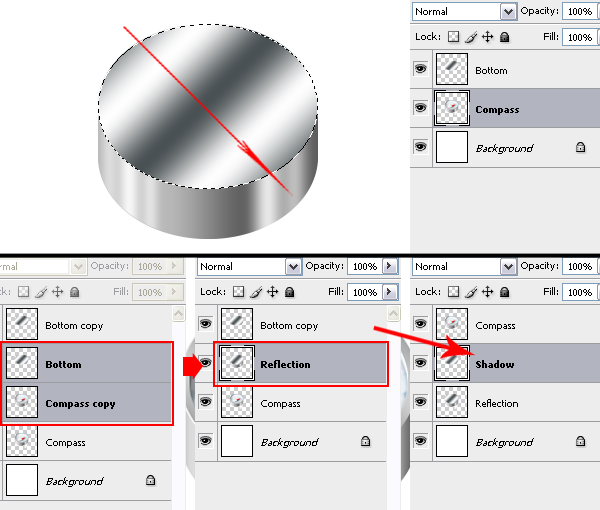This screenshot has height=510, width=600.
Task: Click the Opacity value field in top-right panel
Action: (x=577, y=11)
